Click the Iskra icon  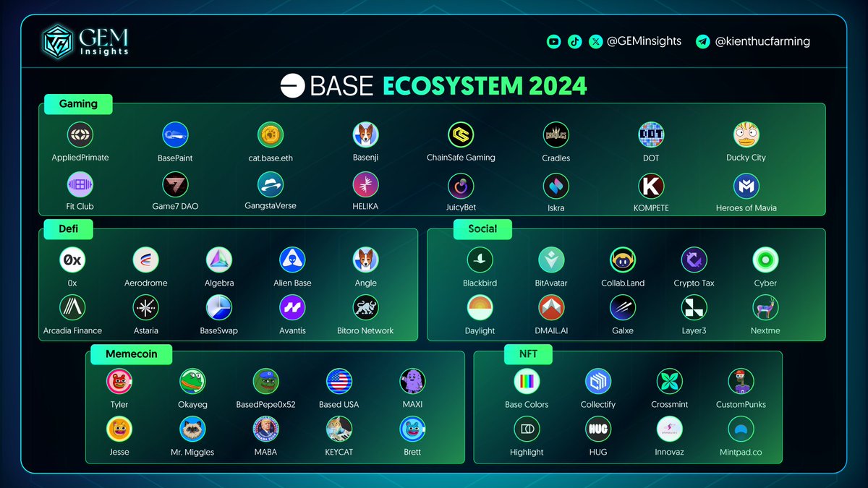pos(556,187)
